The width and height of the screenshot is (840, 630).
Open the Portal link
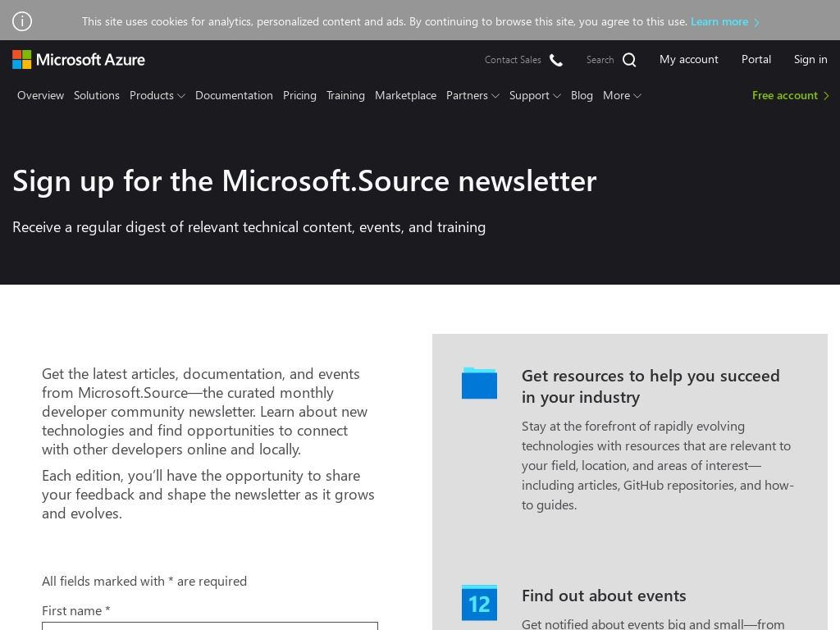click(x=756, y=59)
